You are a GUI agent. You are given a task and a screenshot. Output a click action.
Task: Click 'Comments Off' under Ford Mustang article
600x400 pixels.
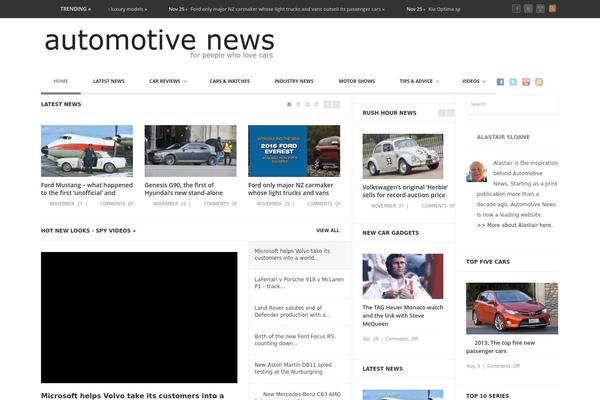(116, 204)
